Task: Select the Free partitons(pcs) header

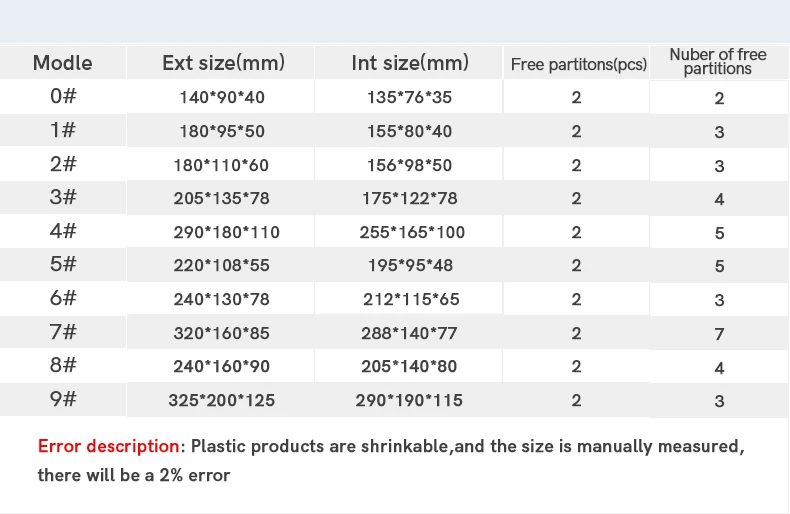Action: pos(578,65)
